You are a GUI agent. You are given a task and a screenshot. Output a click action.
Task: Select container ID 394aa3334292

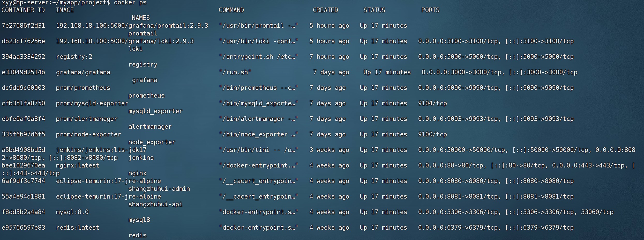(x=23, y=57)
